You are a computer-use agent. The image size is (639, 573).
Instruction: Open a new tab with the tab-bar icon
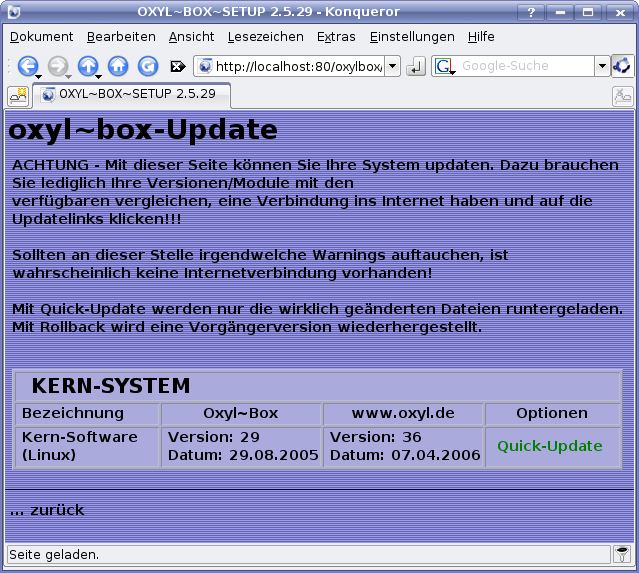(x=18, y=97)
